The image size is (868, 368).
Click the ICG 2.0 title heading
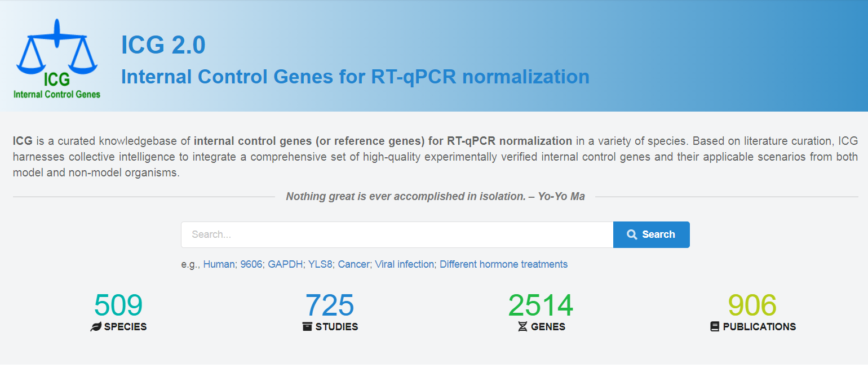[x=163, y=45]
